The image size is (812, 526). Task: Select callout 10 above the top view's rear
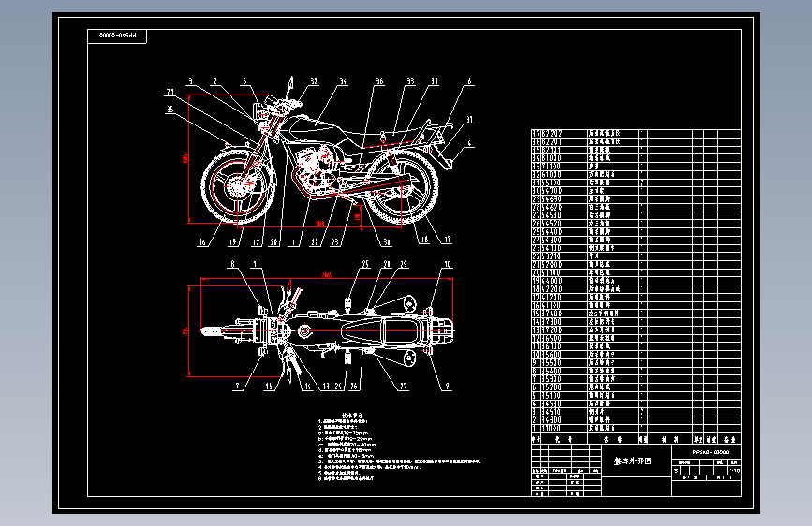(447, 264)
